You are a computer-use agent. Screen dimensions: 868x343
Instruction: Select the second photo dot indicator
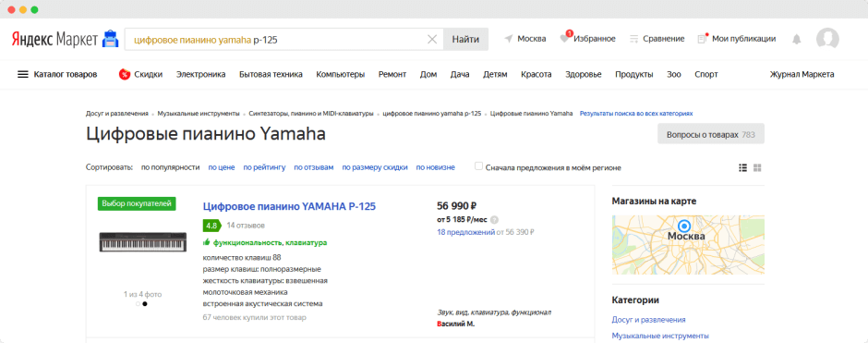tap(145, 303)
